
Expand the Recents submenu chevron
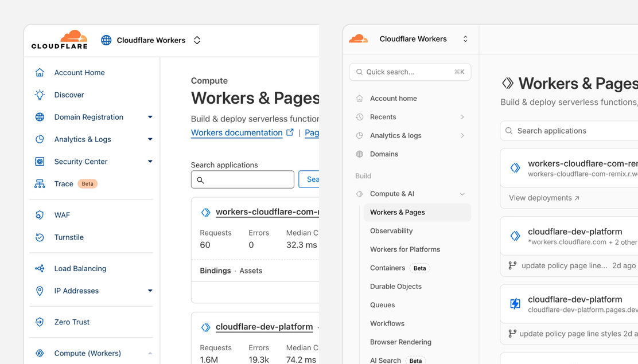(x=462, y=117)
